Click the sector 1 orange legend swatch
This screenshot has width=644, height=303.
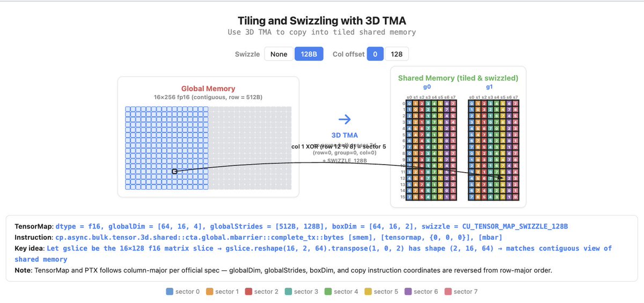click(x=209, y=292)
